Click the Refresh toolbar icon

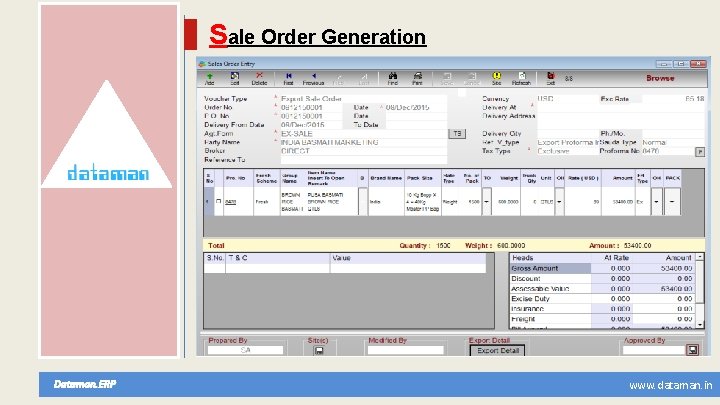pos(521,79)
